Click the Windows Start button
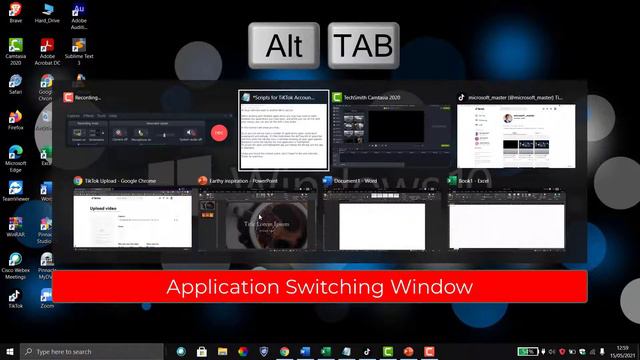 point(10,351)
